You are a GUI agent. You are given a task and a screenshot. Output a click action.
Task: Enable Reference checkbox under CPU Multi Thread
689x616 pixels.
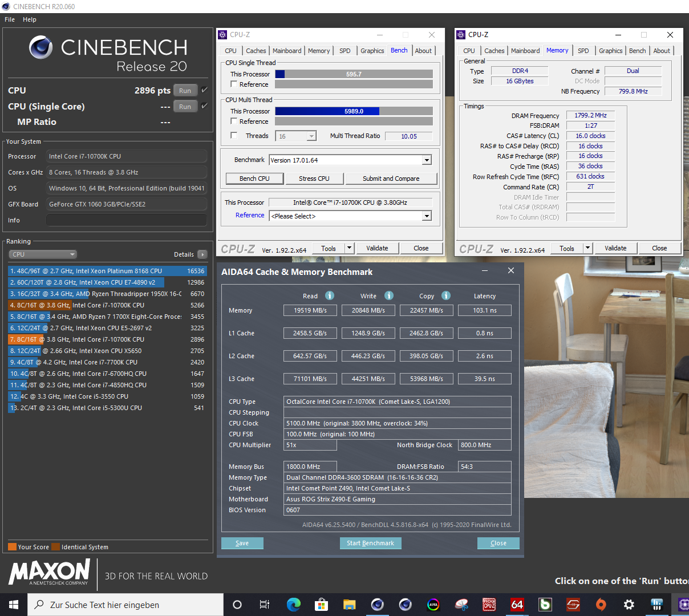click(x=234, y=121)
